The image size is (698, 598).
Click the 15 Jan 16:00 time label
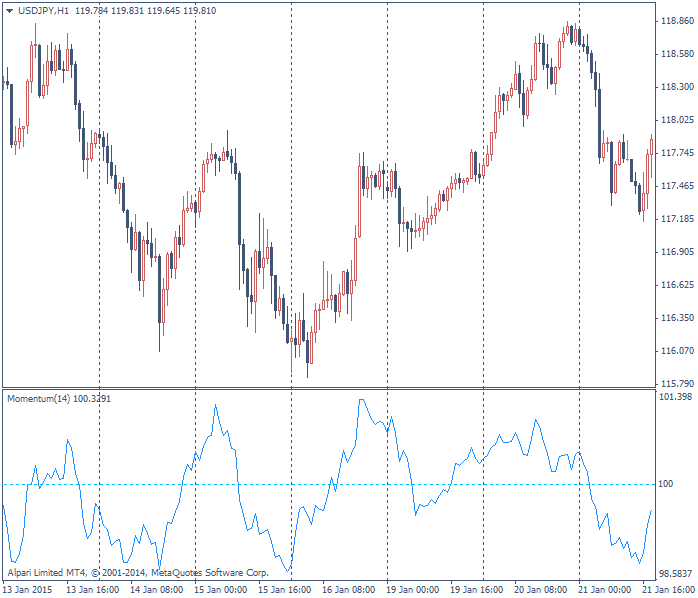coord(285,590)
